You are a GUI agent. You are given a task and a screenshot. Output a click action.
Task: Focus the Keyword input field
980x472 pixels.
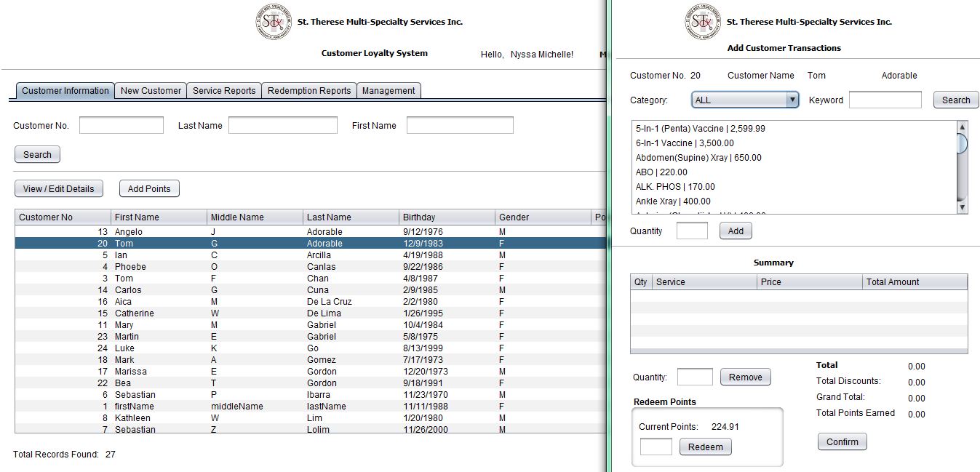885,100
